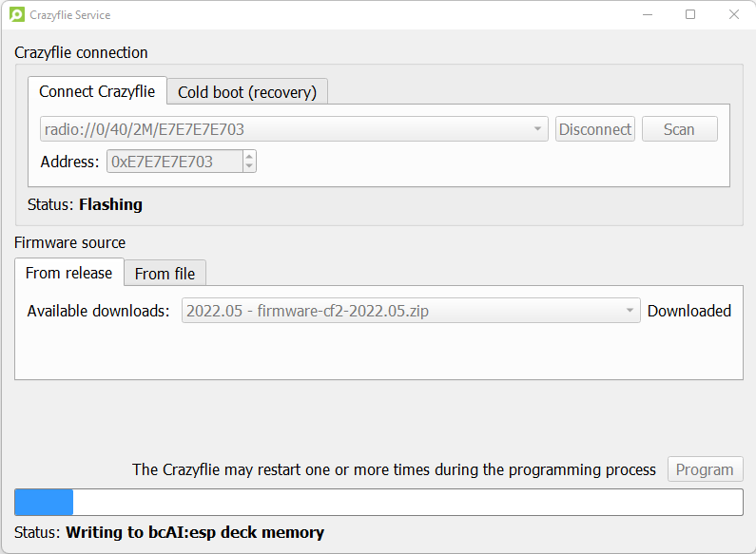Click the blue flashing progress bar
756x554 pixels.
click(x=378, y=502)
